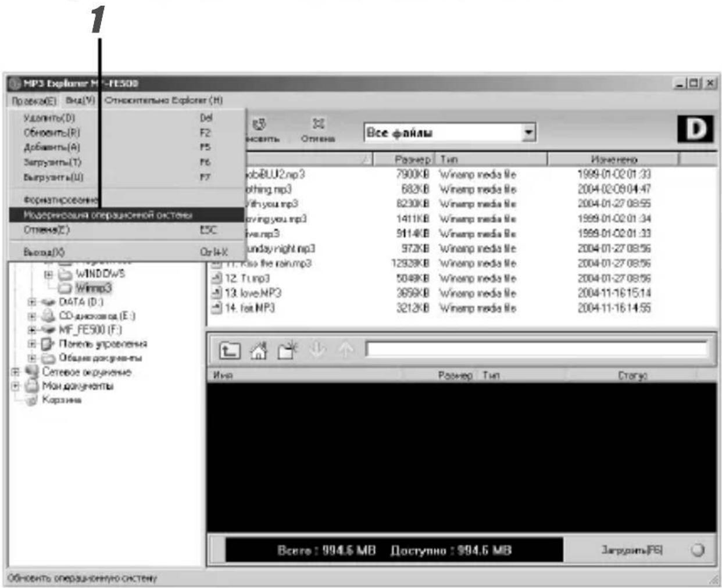
Task: Select the Winmp3 folder icon in tree
Action: pyautogui.click(x=66, y=288)
